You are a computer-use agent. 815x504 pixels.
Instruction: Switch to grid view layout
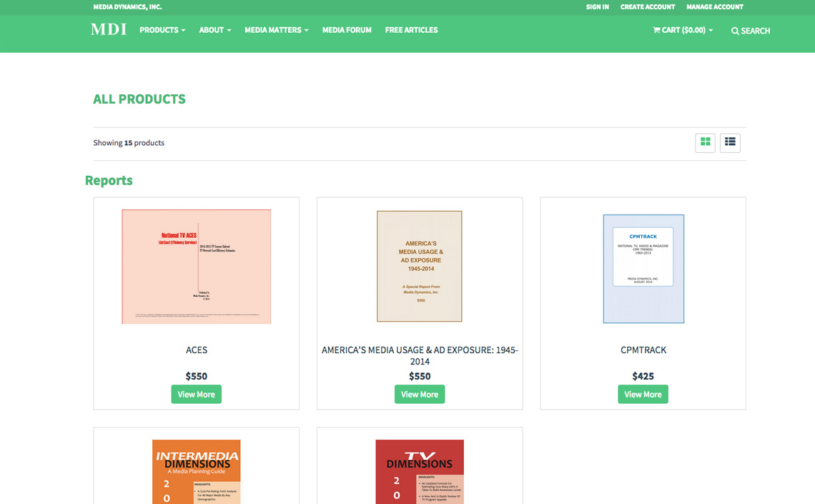[x=705, y=142]
